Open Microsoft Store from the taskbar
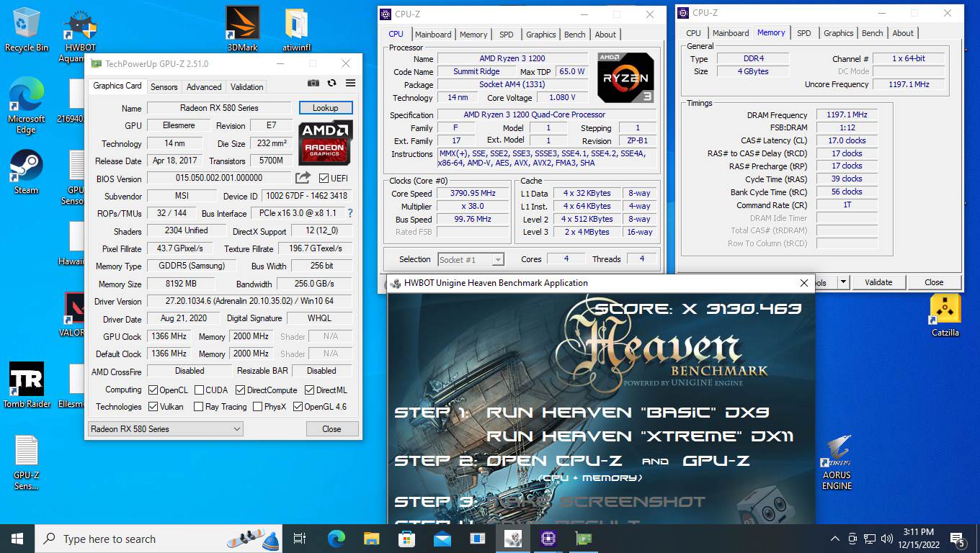980x553 pixels. tap(406, 539)
